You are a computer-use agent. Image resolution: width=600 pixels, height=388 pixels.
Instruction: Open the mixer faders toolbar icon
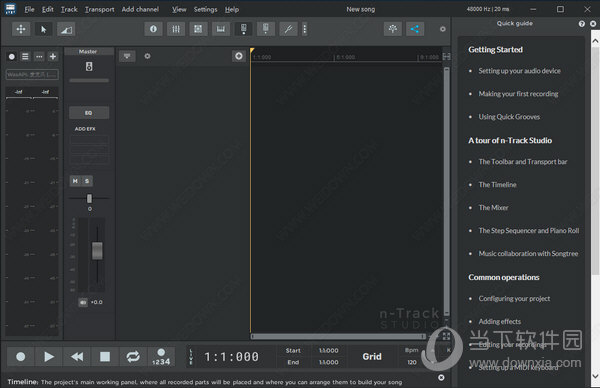coord(176,29)
